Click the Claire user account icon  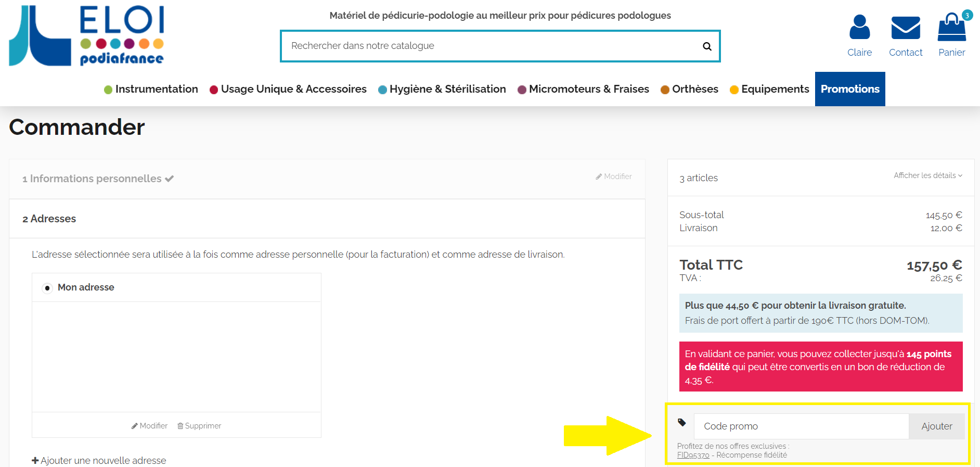click(x=859, y=28)
